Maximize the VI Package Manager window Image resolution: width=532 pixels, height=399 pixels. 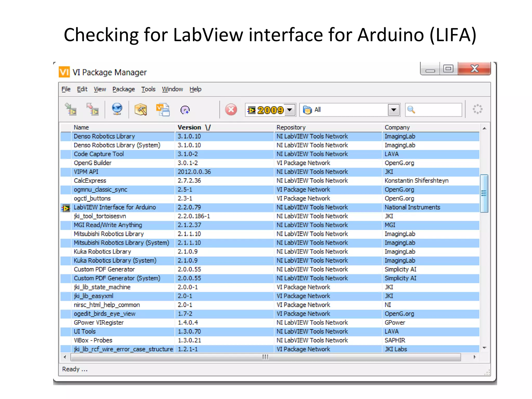pyautogui.click(x=448, y=69)
